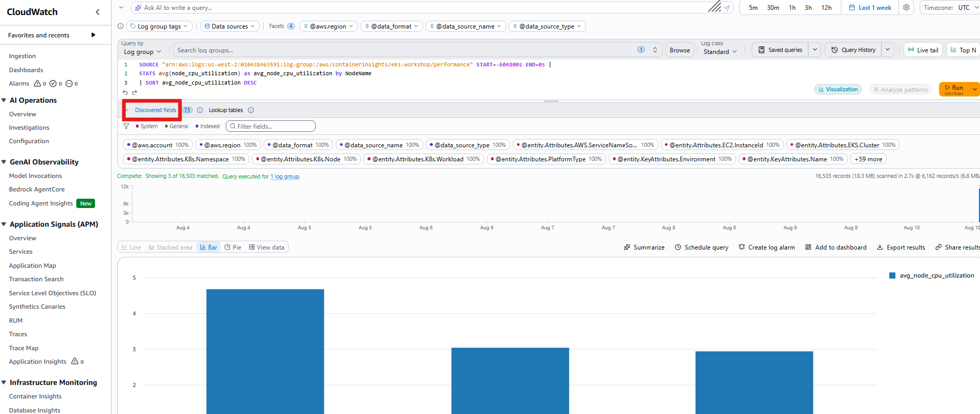The image size is (980, 414).
Task: Toggle System fields filter
Action: 147,126
